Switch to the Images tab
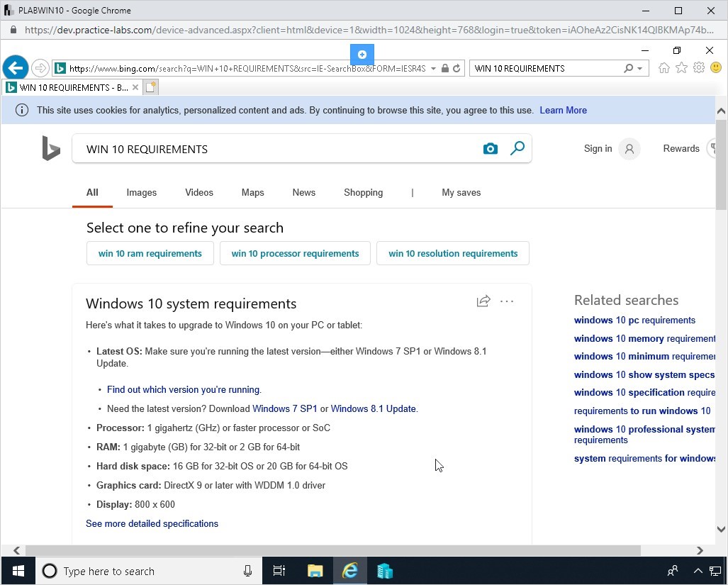 pyautogui.click(x=142, y=192)
